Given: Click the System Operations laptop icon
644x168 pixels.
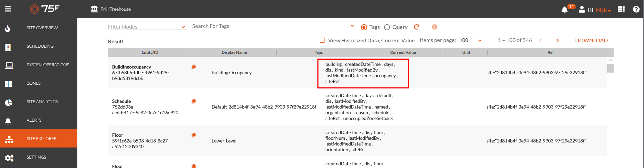Looking at the screenshot, I should (9, 65).
